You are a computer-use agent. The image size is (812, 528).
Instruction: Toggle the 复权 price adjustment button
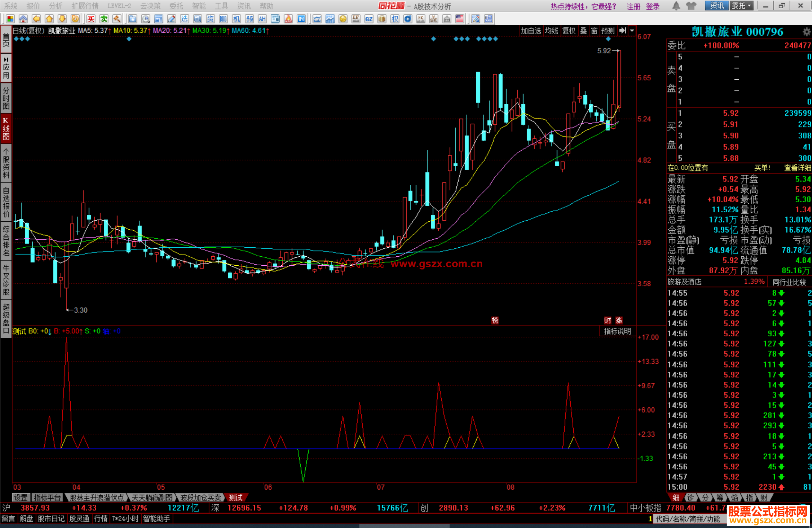569,31
